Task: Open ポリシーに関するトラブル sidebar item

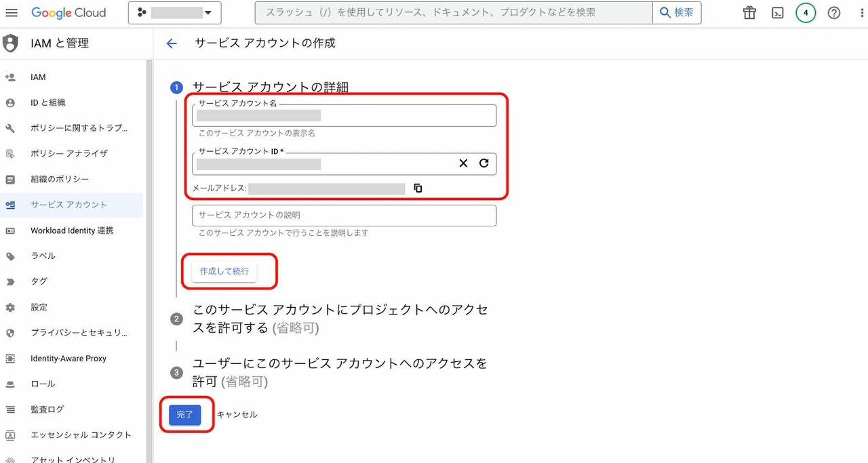Action: pyautogui.click(x=71, y=128)
